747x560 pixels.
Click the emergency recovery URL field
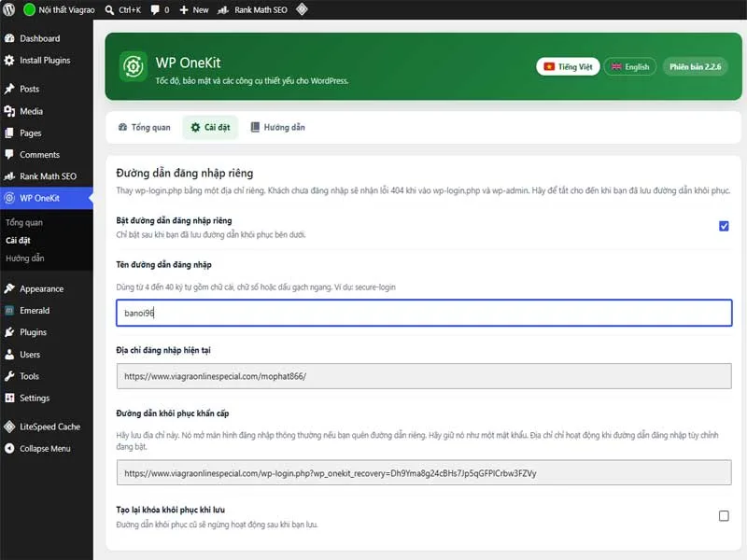click(424, 473)
